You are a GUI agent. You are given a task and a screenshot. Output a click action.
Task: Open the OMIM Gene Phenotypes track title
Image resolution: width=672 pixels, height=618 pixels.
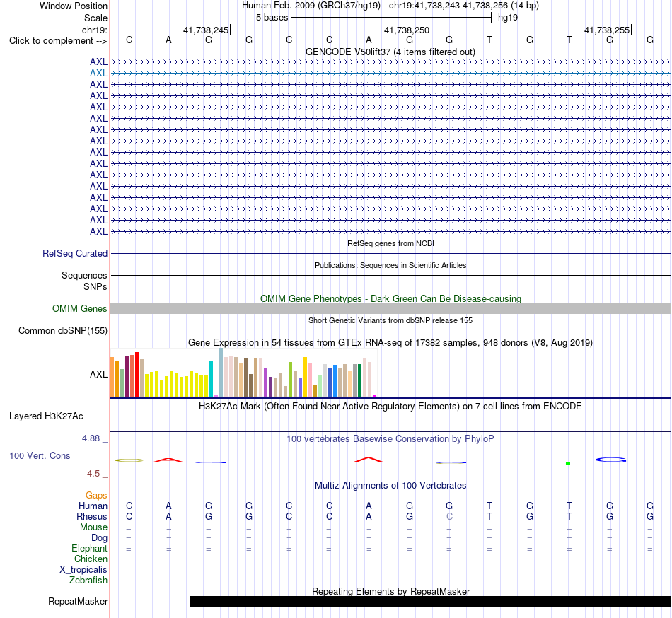pos(390,298)
